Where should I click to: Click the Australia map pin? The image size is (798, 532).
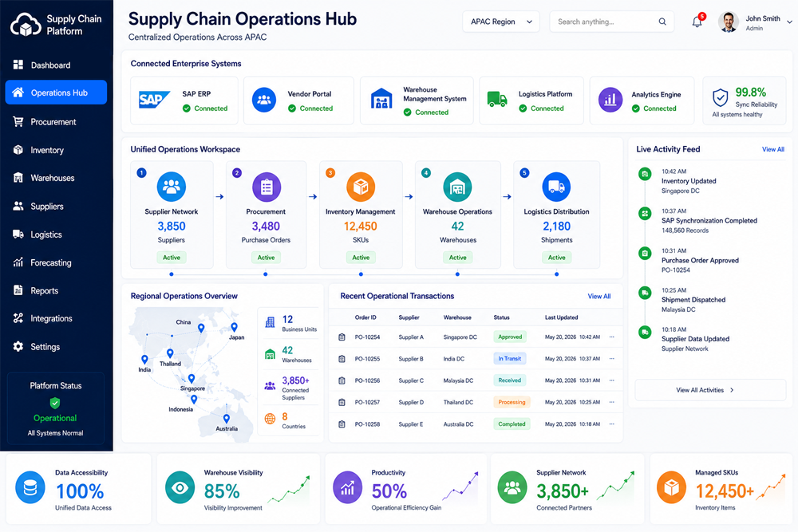click(227, 419)
